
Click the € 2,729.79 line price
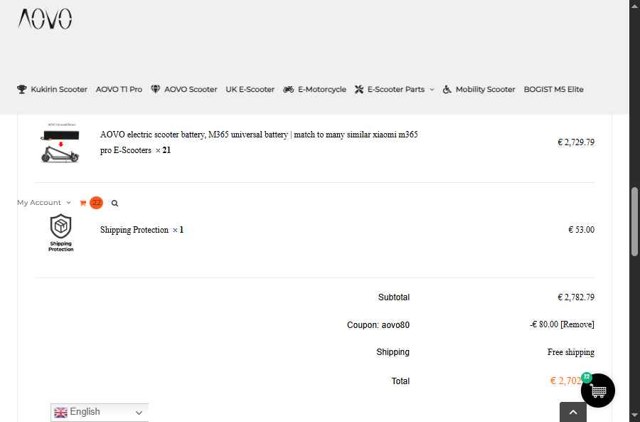[x=576, y=142]
